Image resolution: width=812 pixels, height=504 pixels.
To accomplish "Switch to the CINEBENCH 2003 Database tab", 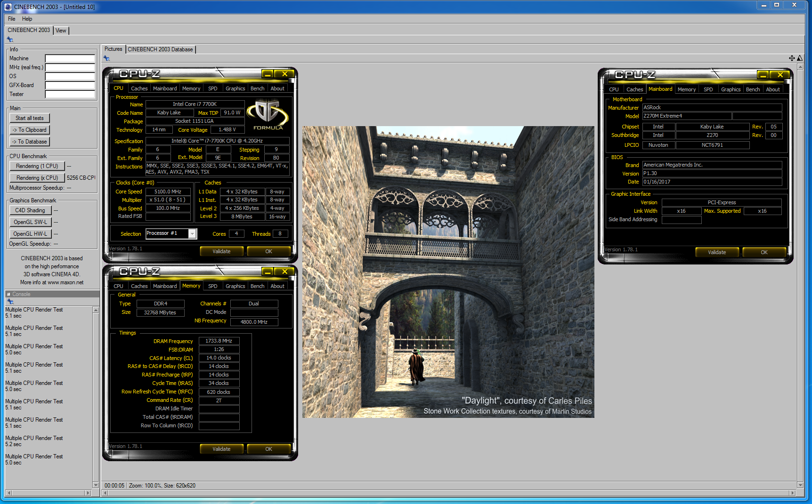I will (x=160, y=49).
